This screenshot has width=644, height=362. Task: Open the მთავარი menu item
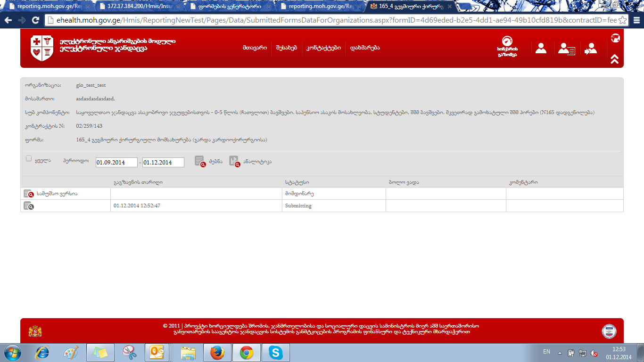pyautogui.click(x=255, y=48)
